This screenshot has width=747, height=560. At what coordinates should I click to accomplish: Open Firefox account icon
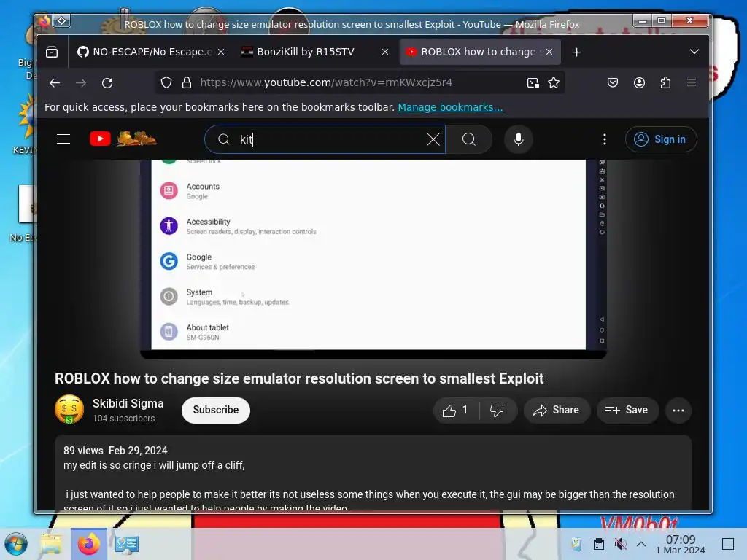coord(639,83)
